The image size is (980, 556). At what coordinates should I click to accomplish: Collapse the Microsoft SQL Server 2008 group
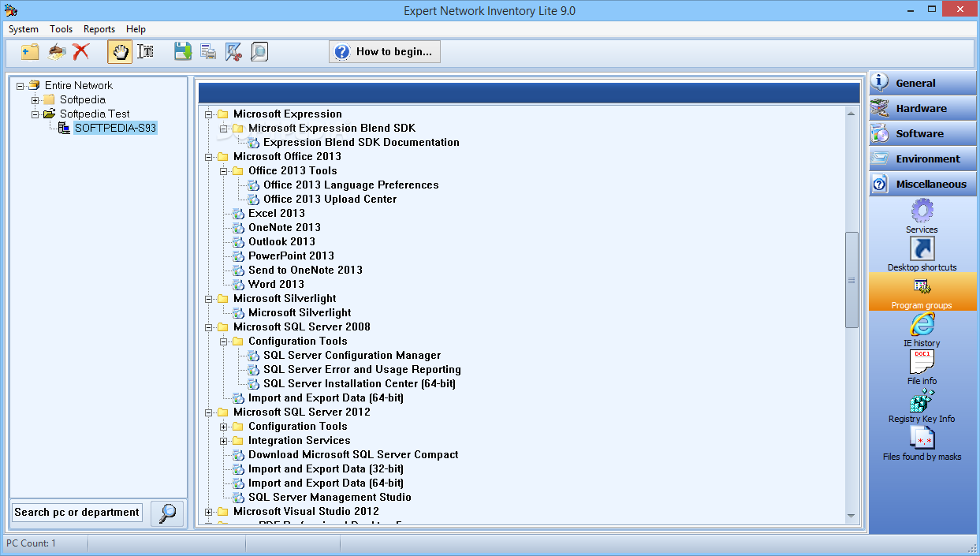(x=209, y=327)
